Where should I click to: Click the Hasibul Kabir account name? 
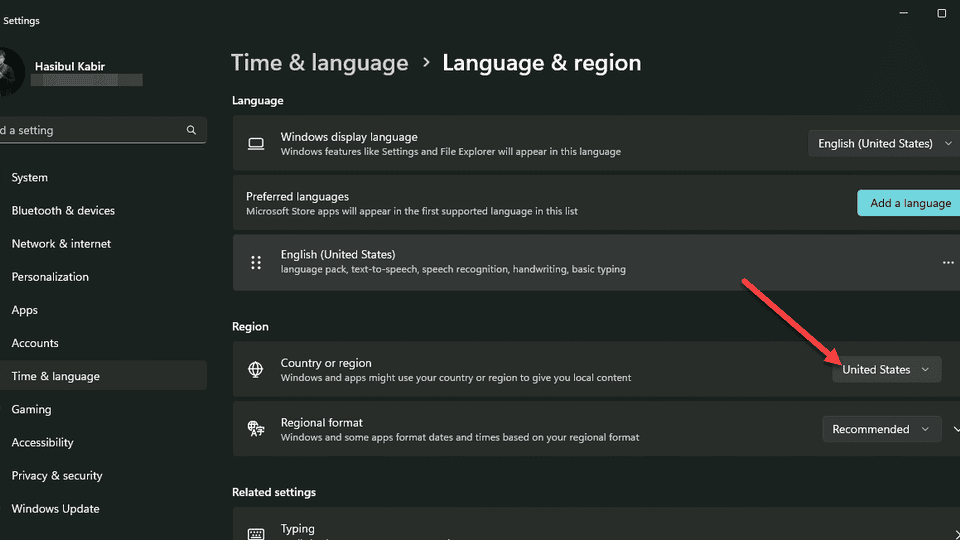coord(70,66)
